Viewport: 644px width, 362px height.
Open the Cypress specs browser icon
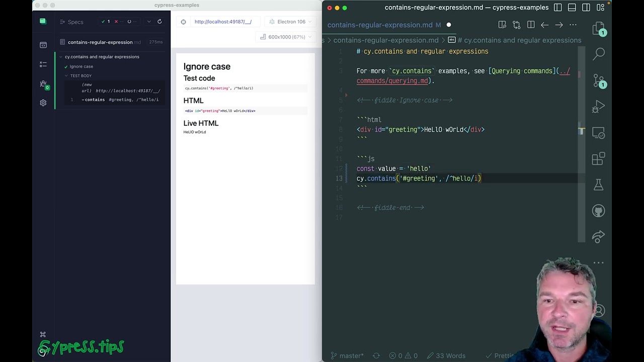click(43, 45)
